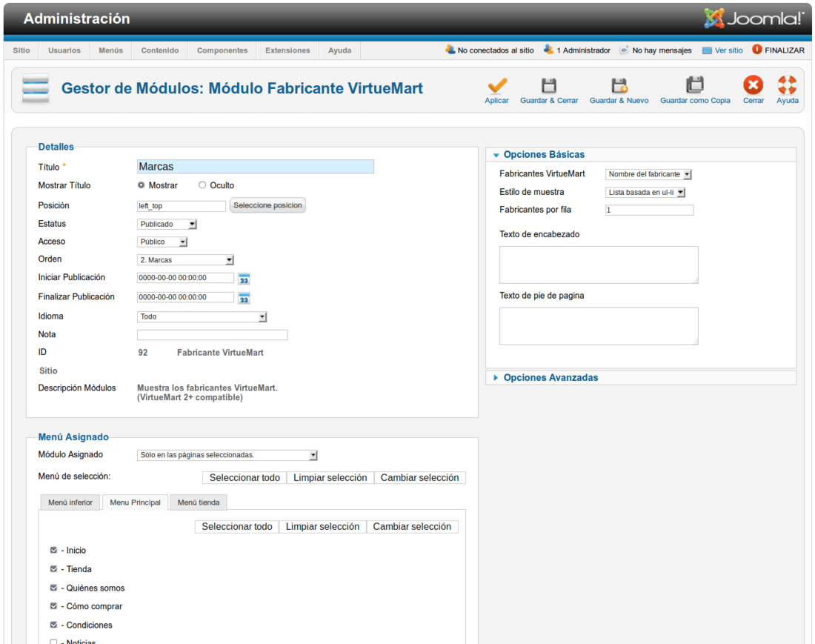Click the Guardar como Copia icon
Screen dimensions: 815x644
click(x=695, y=84)
